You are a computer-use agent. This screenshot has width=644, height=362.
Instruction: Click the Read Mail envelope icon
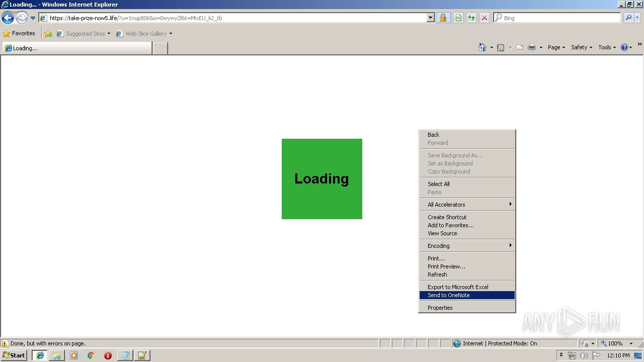520,47
